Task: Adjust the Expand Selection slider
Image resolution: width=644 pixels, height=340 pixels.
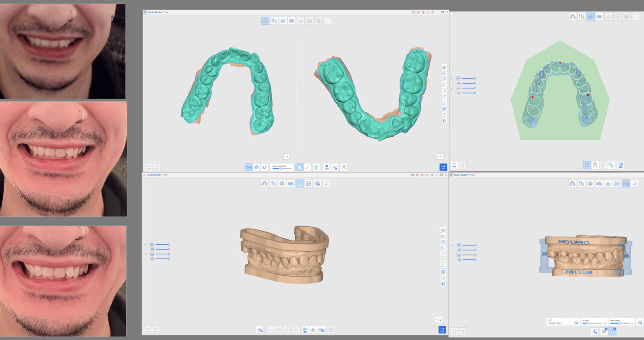Action: [x=281, y=168]
